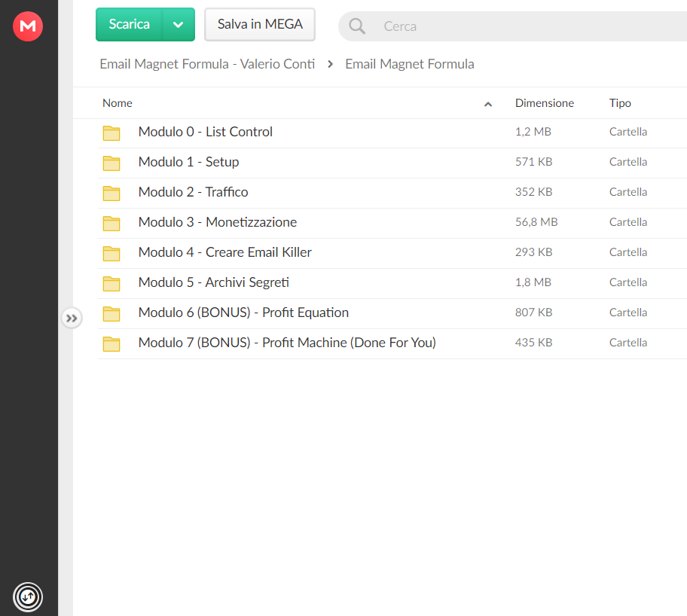
Task: Click the Modulo 3 - Monetizzazione folder icon
Action: 111,223
